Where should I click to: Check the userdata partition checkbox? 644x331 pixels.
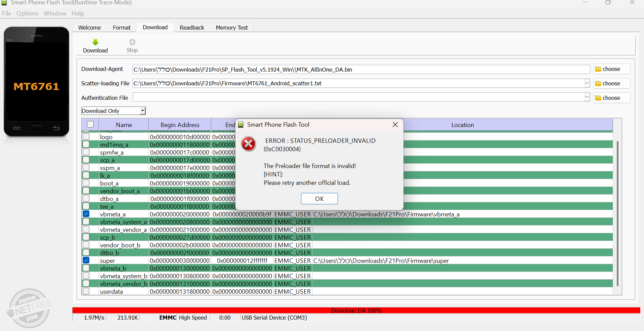coord(86,291)
